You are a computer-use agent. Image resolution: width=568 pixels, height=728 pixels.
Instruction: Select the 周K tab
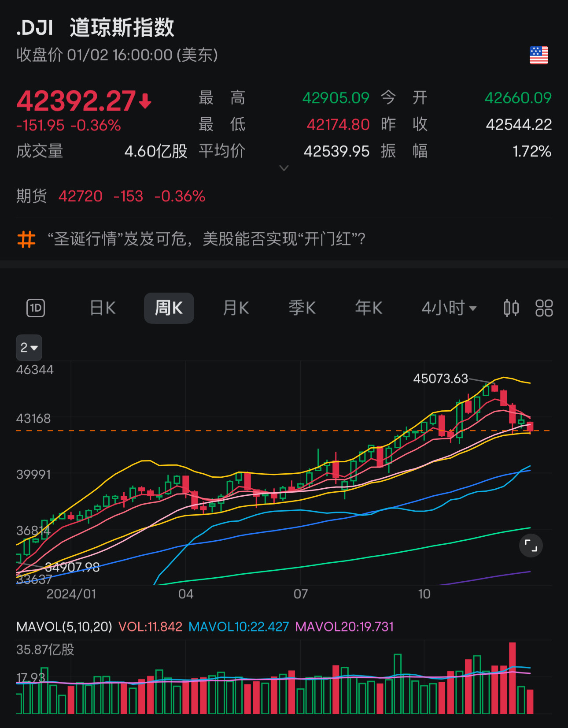click(169, 308)
